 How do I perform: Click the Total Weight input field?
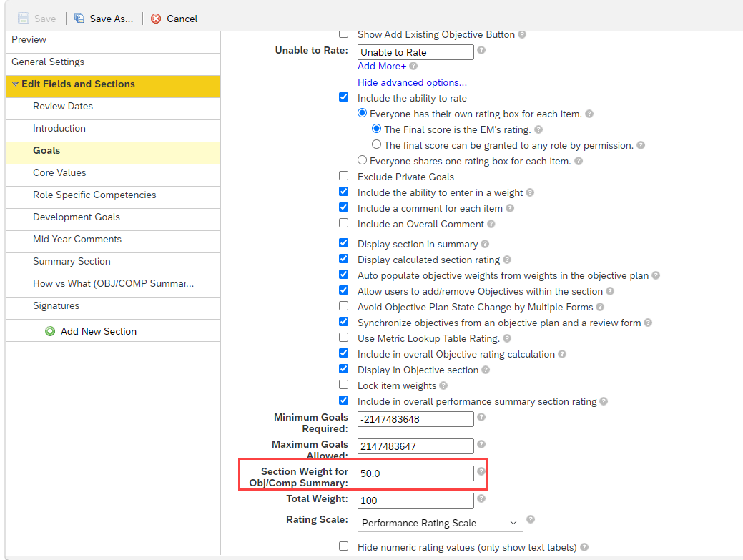click(415, 501)
